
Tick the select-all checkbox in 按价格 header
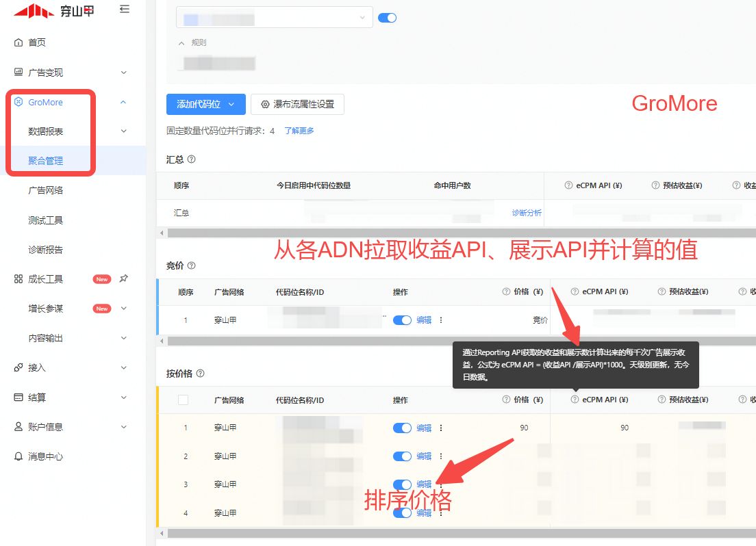pyautogui.click(x=183, y=400)
